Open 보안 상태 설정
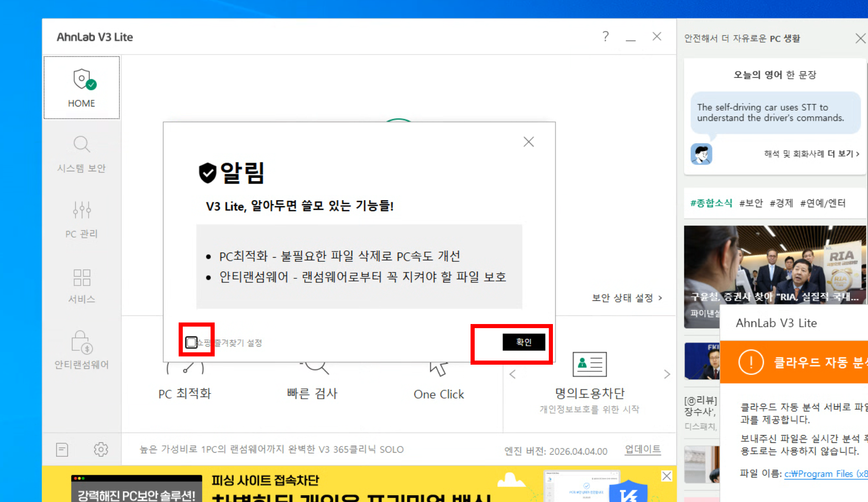 pos(627,298)
